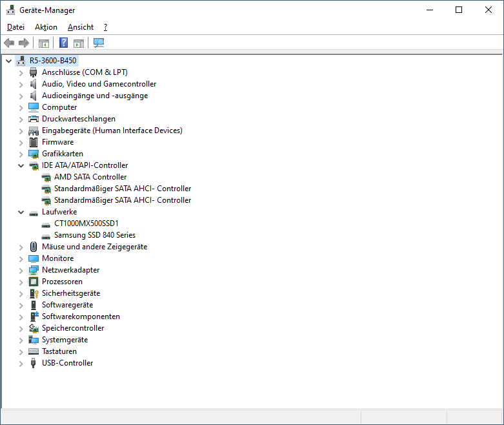This screenshot has width=504, height=425.
Task: Click the Forward arrow toolbar icon
Action: tap(24, 43)
